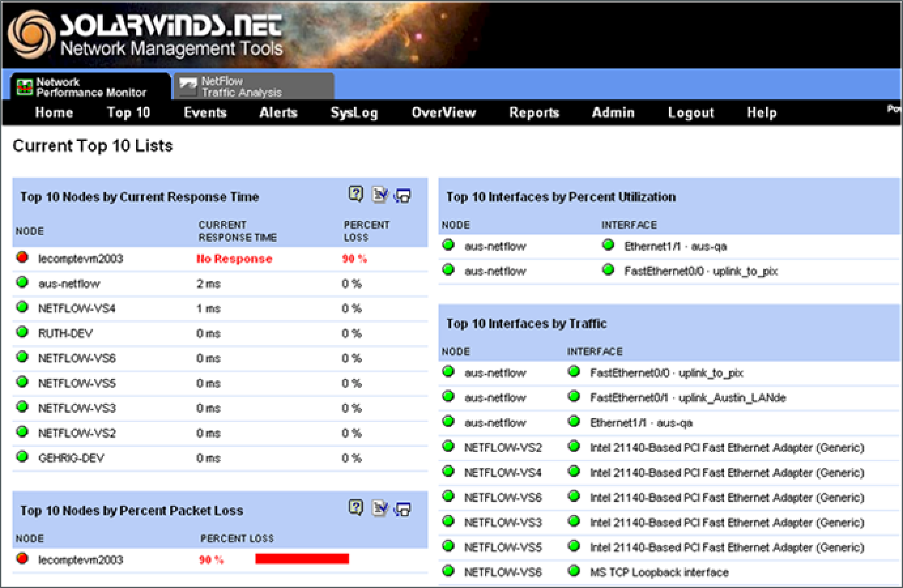Open the Reports menu item
Viewport: 903px width, 588px height.
[x=534, y=113]
